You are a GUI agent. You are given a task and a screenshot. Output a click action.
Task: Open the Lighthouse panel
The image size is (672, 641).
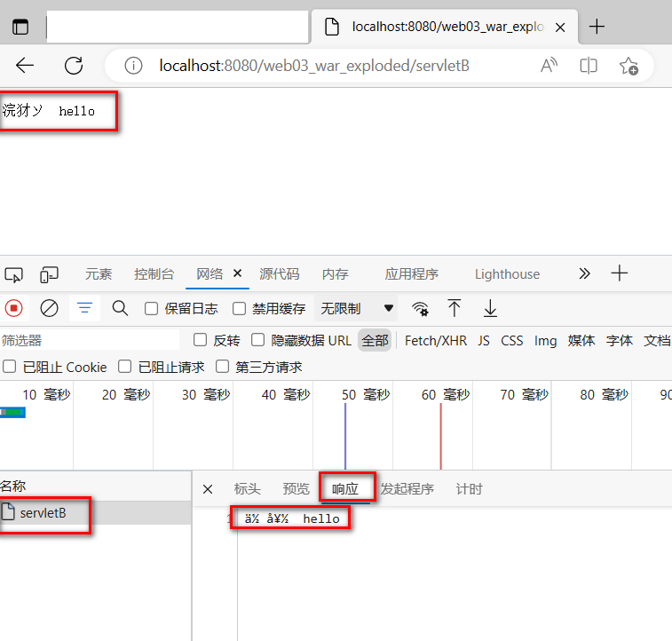tap(507, 274)
